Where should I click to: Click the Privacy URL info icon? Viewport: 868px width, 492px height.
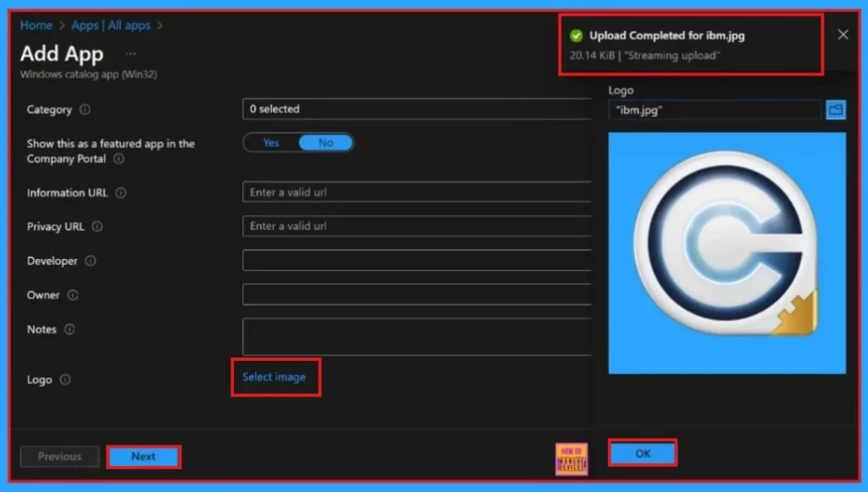97,227
